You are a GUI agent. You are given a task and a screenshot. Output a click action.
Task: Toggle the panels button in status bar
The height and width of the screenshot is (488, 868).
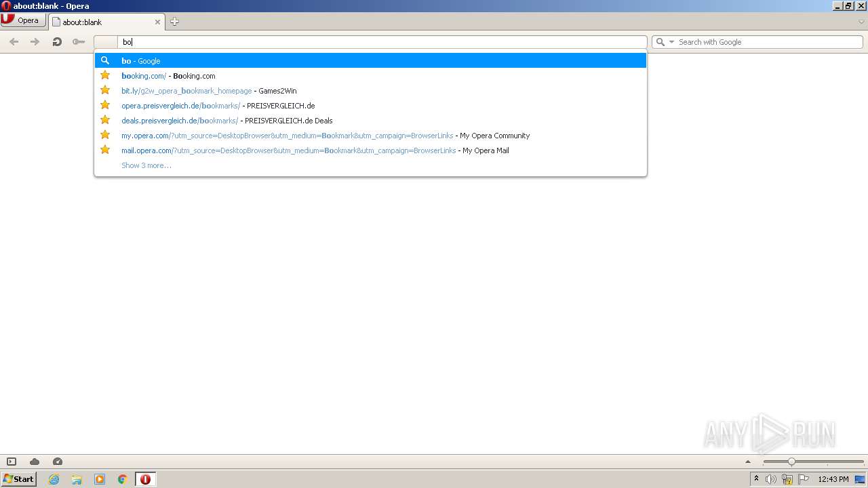coord(12,462)
